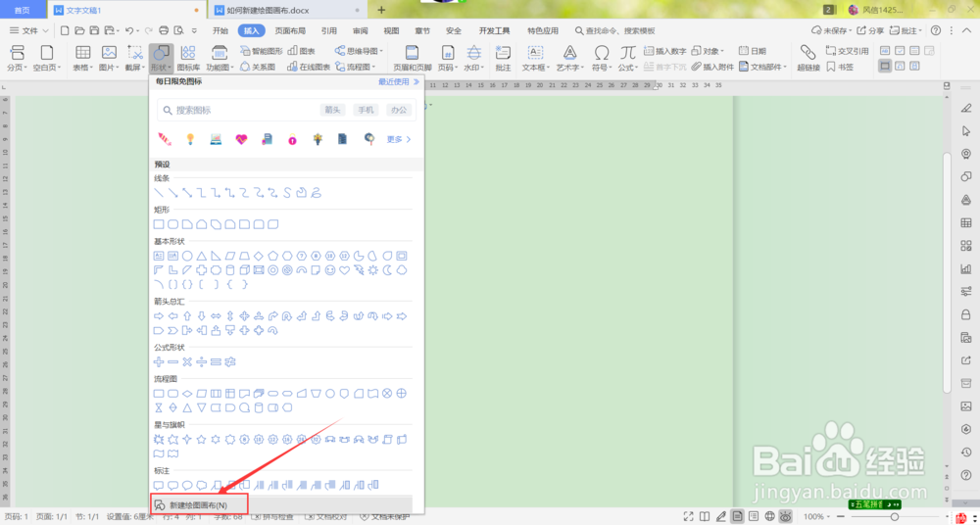Open the 文件 file menu
Viewport: 980px width, 525px height.
click(x=28, y=30)
